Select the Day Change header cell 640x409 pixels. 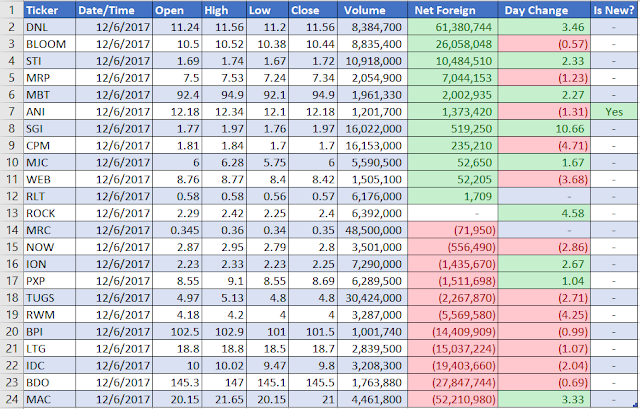click(544, 10)
